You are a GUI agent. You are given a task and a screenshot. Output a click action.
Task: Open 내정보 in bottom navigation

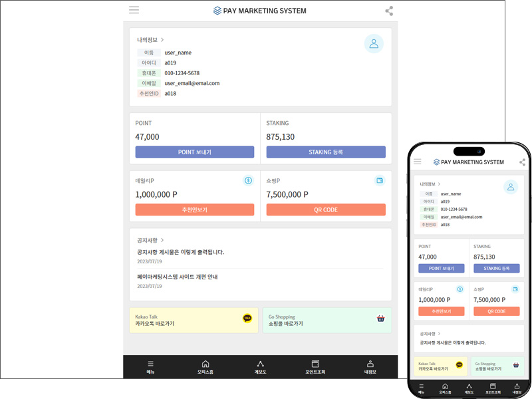click(x=370, y=367)
